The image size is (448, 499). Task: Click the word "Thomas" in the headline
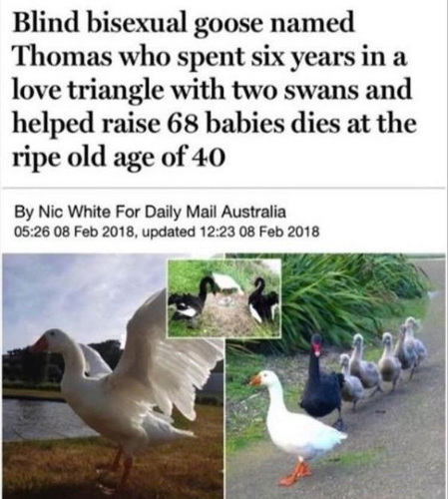(62, 57)
